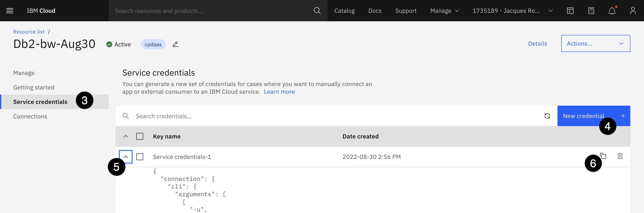Open Connections in the sidebar
Screen dimensions: 644x213
[x=30, y=117]
